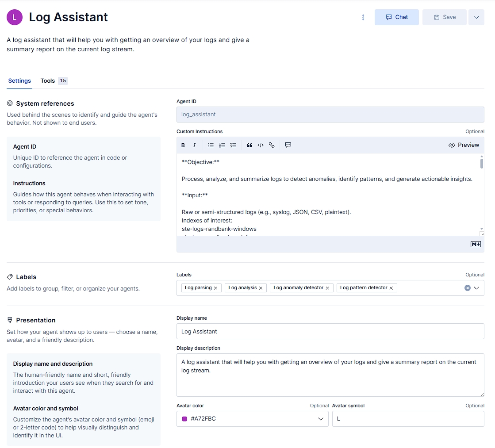The height and width of the screenshot is (448, 495).
Task: Grab the Display description resize handle
Action: [x=482, y=394]
